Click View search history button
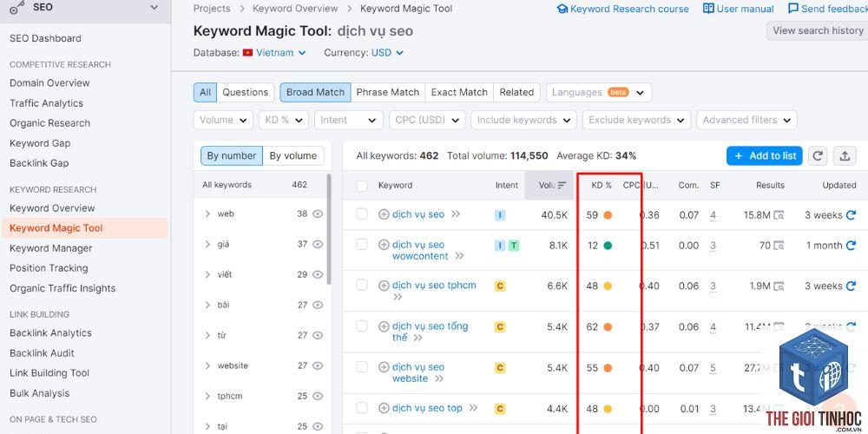 coord(818,30)
